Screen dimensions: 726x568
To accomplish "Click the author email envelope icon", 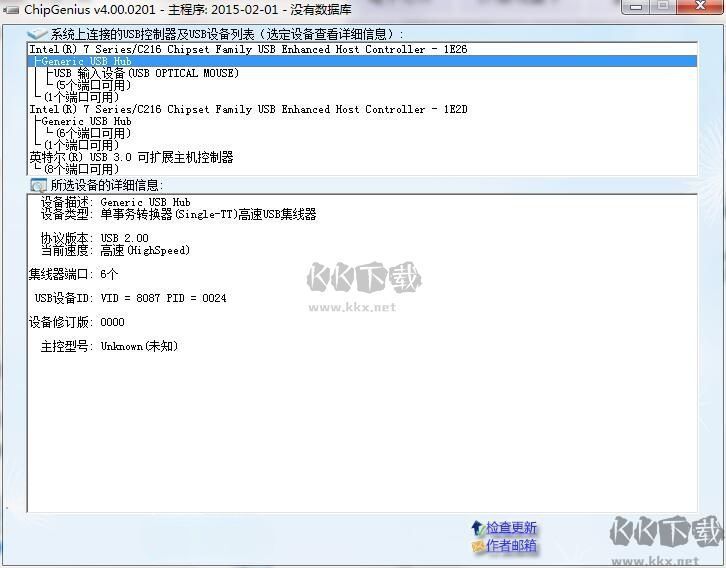I will click(477, 546).
